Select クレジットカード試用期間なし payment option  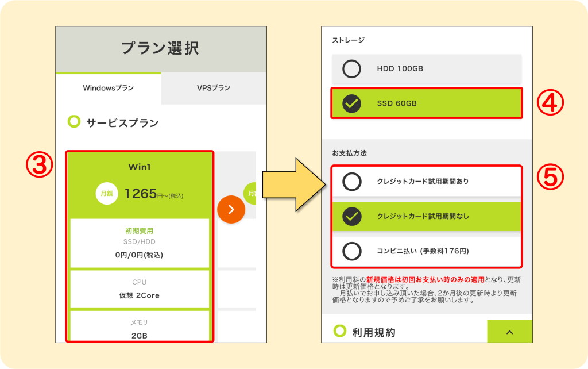[x=427, y=216]
